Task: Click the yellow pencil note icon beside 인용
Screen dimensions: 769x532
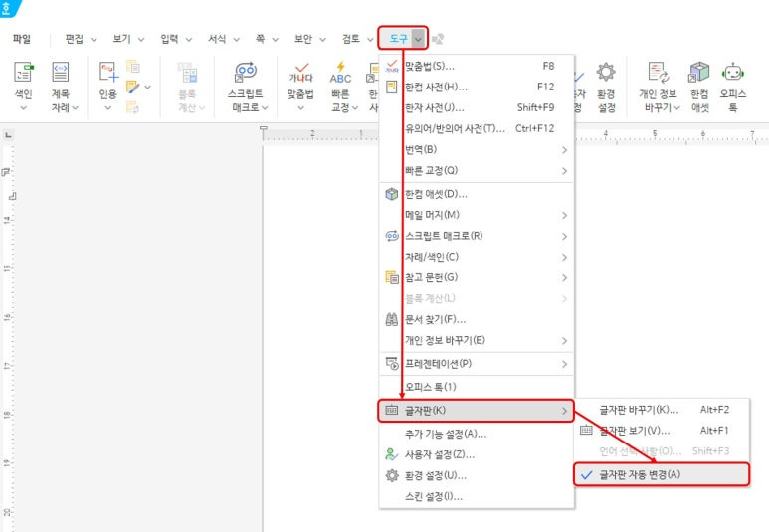Action: click(x=133, y=87)
